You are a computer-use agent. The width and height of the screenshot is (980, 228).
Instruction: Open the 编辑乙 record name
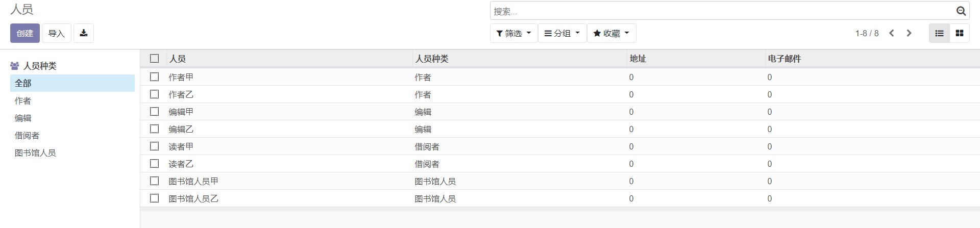tap(181, 129)
